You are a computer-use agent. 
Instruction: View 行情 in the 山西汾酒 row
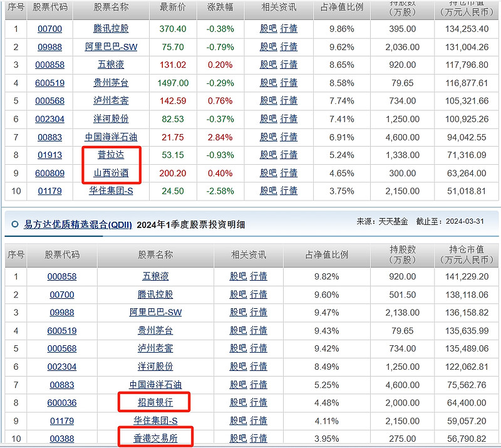(289, 174)
